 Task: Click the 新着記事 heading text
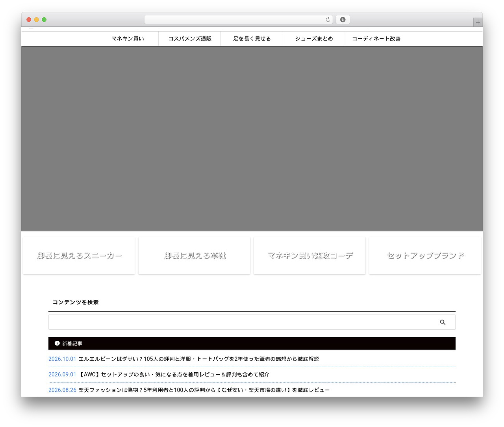[x=72, y=343]
